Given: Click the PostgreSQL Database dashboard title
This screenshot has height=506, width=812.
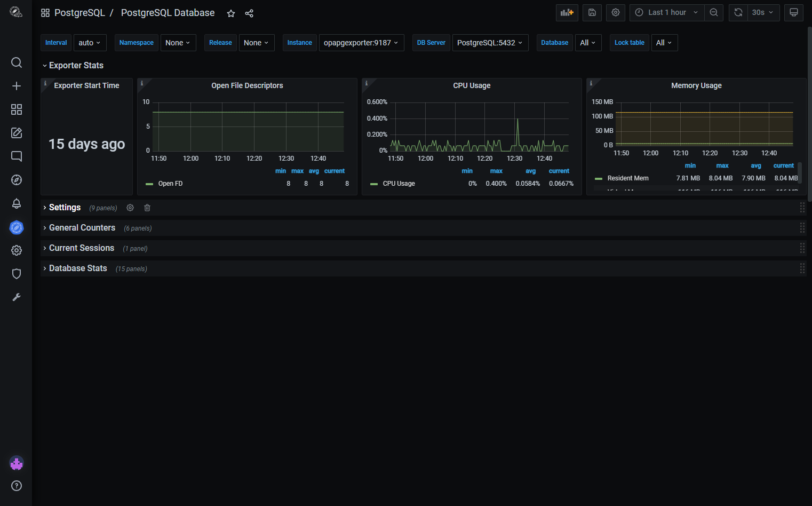Looking at the screenshot, I should pyautogui.click(x=168, y=13).
